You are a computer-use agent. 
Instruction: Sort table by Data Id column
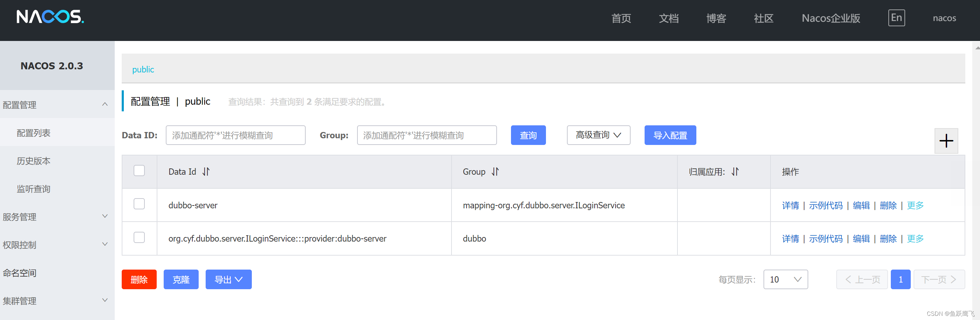coord(206,172)
